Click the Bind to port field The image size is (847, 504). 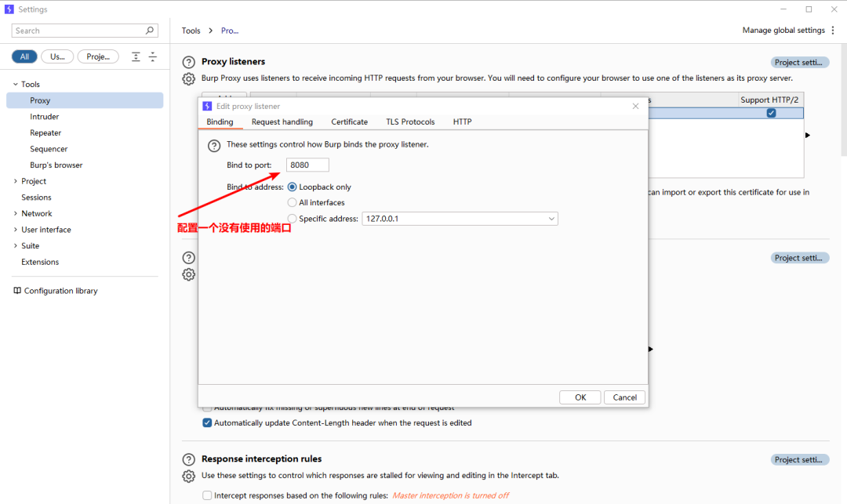307,165
